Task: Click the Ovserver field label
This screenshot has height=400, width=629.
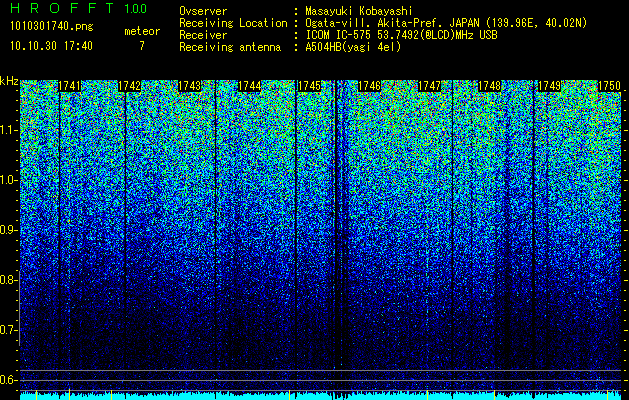Action: coord(203,11)
